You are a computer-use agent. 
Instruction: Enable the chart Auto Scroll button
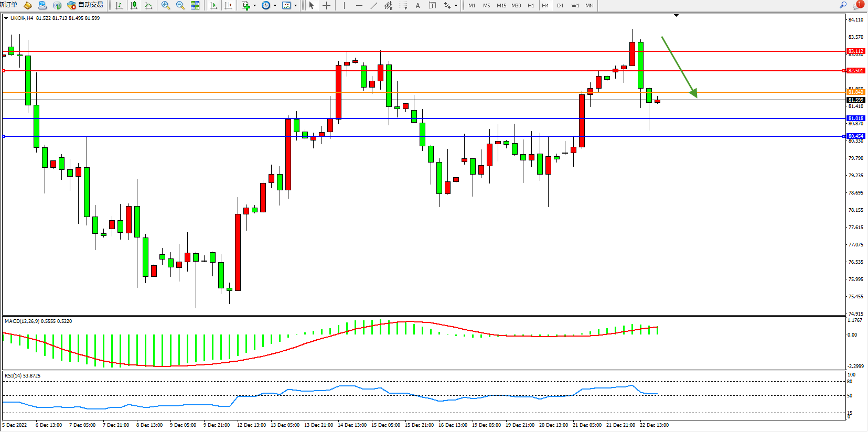click(x=213, y=5)
